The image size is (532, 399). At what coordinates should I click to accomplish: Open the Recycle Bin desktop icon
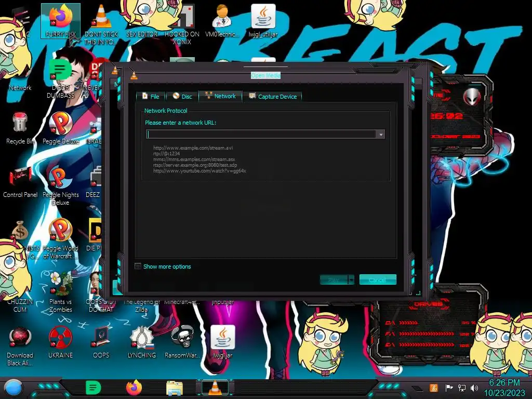20,128
